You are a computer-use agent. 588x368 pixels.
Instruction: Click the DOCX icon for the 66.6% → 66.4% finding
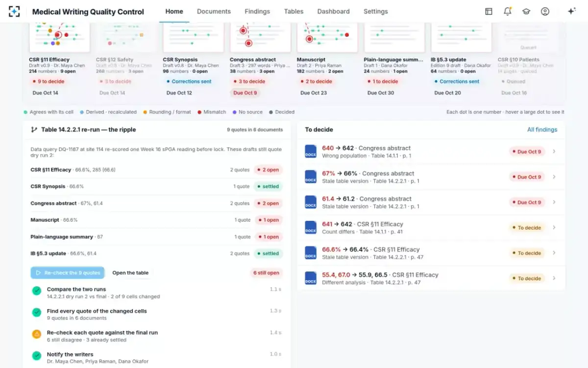pyautogui.click(x=311, y=253)
